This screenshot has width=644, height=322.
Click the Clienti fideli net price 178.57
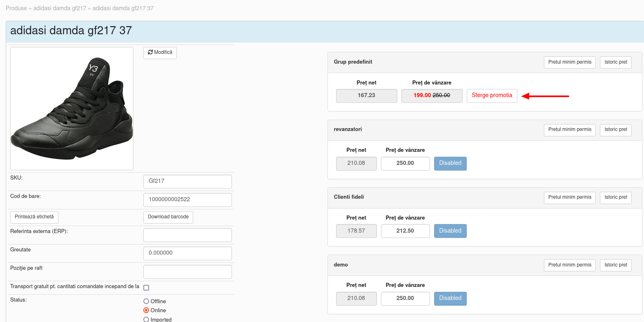pyautogui.click(x=356, y=231)
